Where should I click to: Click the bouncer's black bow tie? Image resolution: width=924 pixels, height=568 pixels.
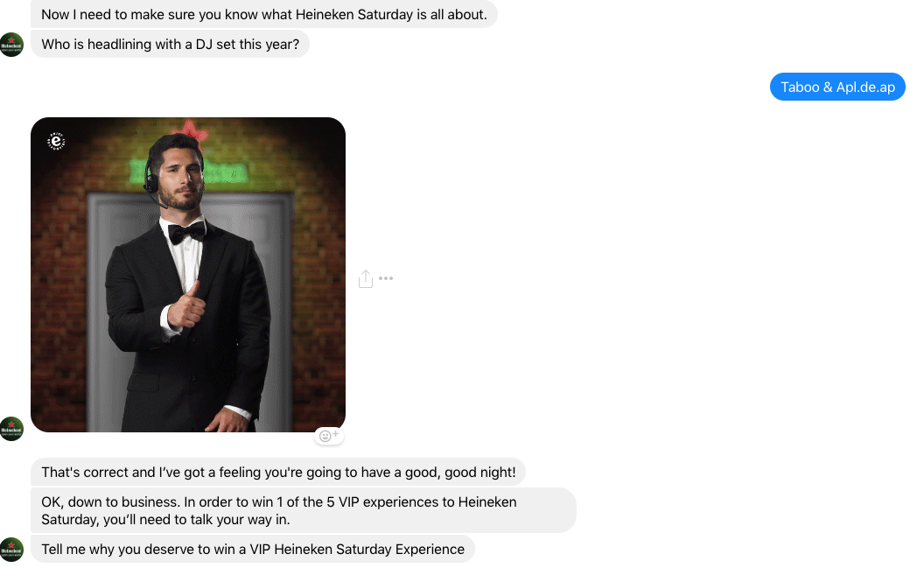(186, 234)
